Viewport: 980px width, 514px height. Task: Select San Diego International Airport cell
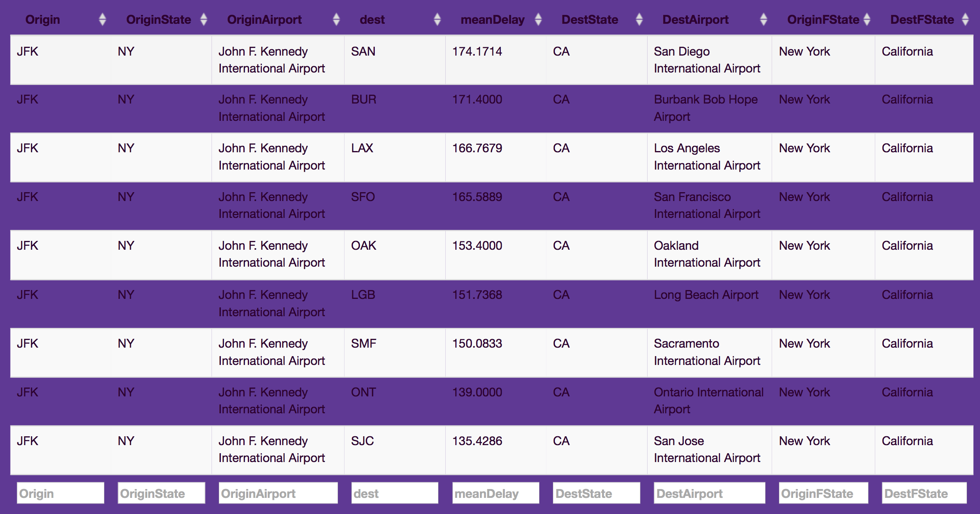709,60
